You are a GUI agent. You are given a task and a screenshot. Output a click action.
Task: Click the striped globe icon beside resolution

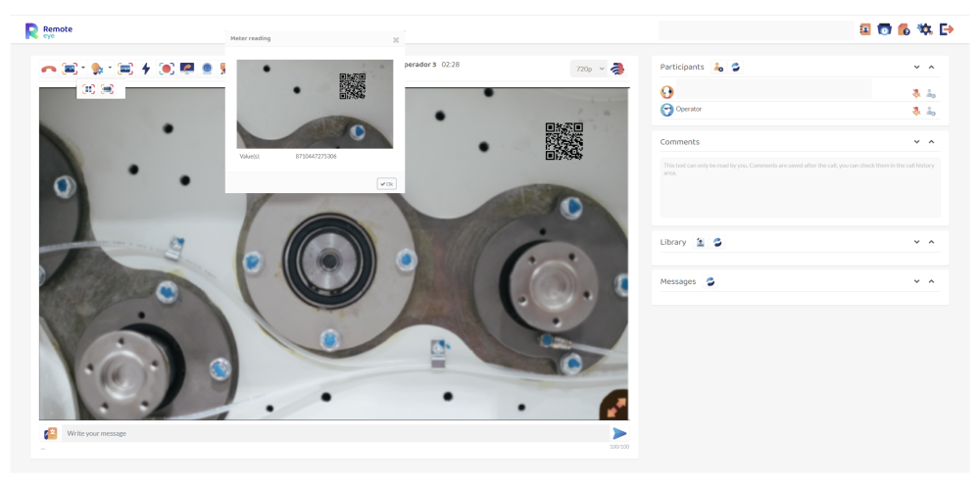[617, 69]
